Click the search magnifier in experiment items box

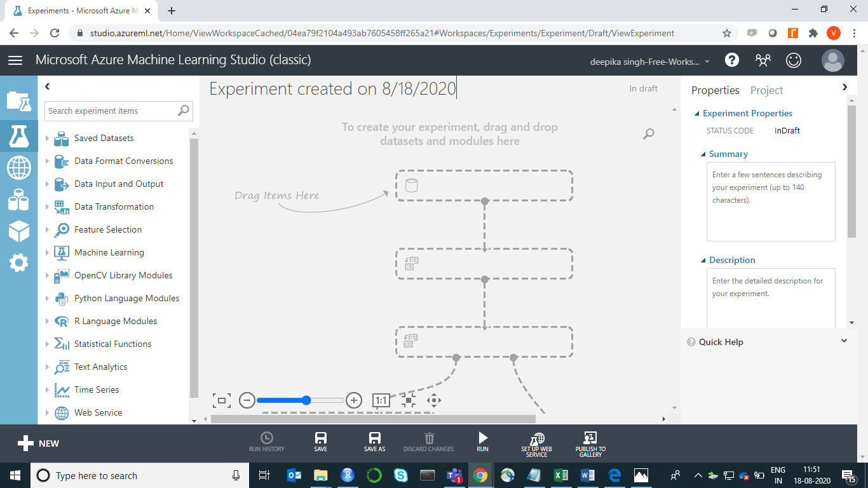click(x=184, y=110)
